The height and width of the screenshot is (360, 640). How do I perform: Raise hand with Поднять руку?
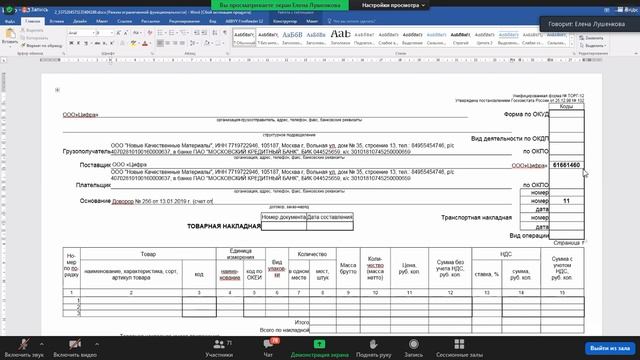click(x=373, y=348)
